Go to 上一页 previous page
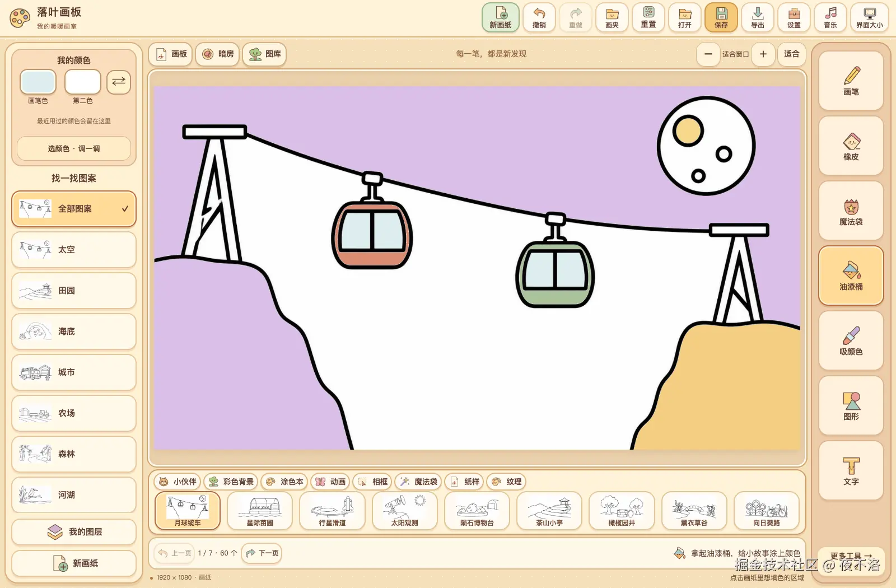The image size is (896, 588). click(x=175, y=553)
